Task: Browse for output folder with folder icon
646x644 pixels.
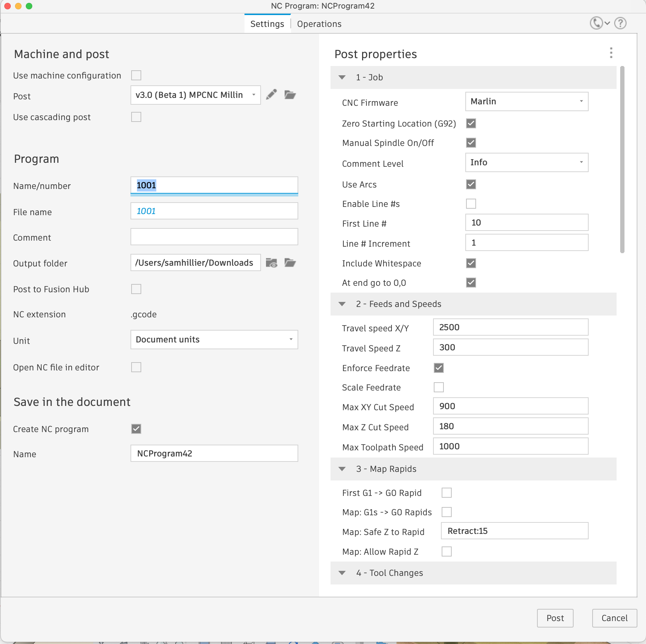Action: point(290,263)
